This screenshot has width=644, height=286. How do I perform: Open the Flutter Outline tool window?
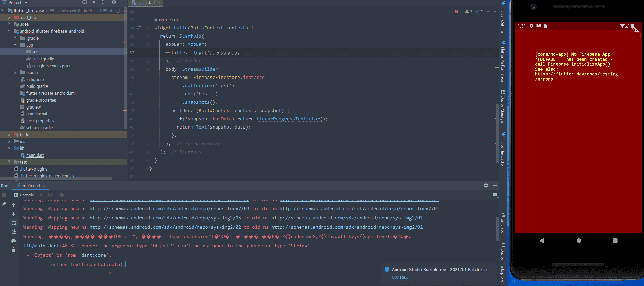(x=503, y=17)
